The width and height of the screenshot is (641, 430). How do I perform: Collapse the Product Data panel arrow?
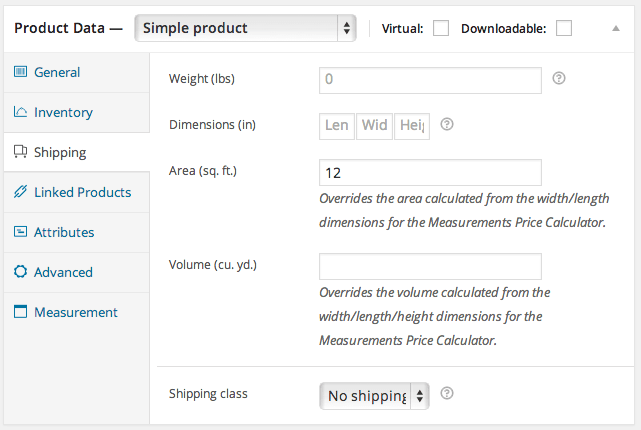[x=616, y=28]
